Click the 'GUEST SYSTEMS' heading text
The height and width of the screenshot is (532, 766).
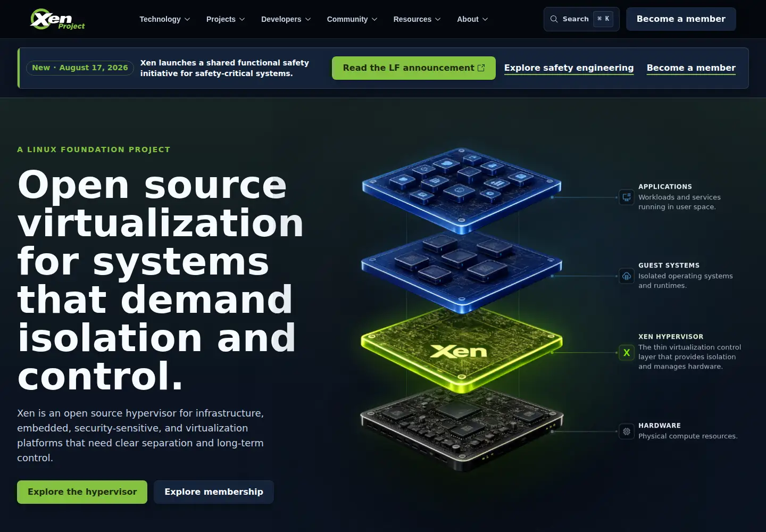[x=669, y=265]
